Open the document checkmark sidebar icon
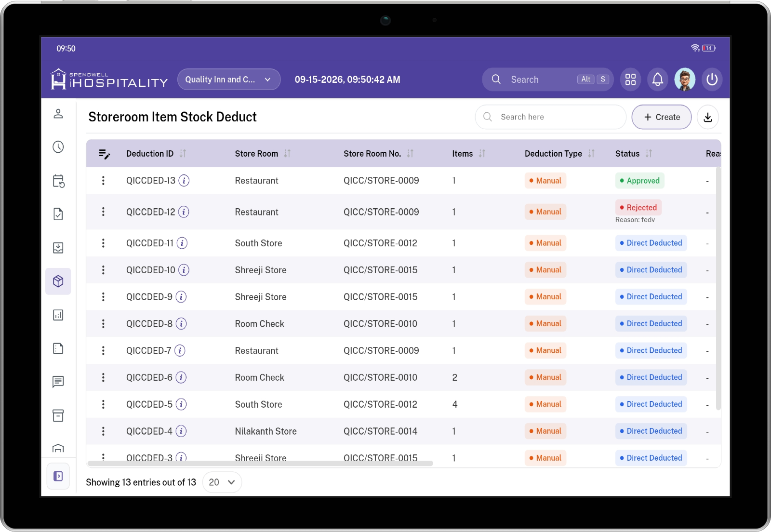The image size is (771, 532). point(58,214)
